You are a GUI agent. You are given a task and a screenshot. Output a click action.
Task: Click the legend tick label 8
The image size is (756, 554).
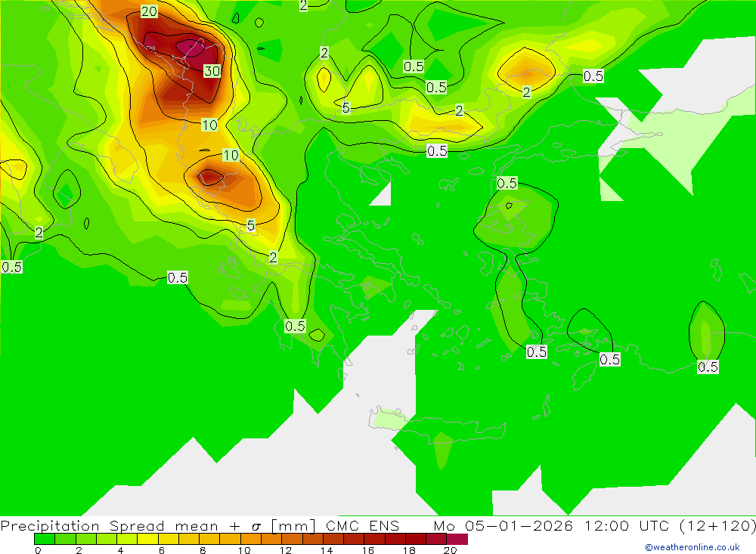(x=203, y=550)
